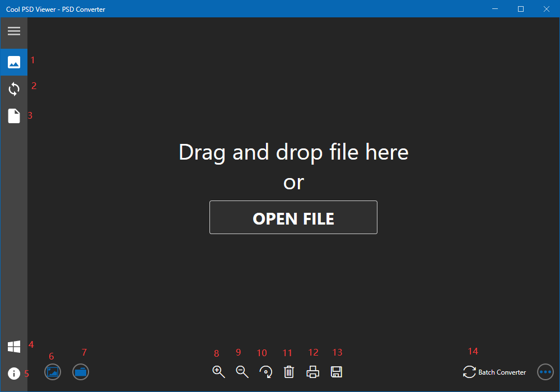Image resolution: width=560 pixels, height=392 pixels.
Task: Open the file format document panel
Action: pyautogui.click(x=13, y=115)
